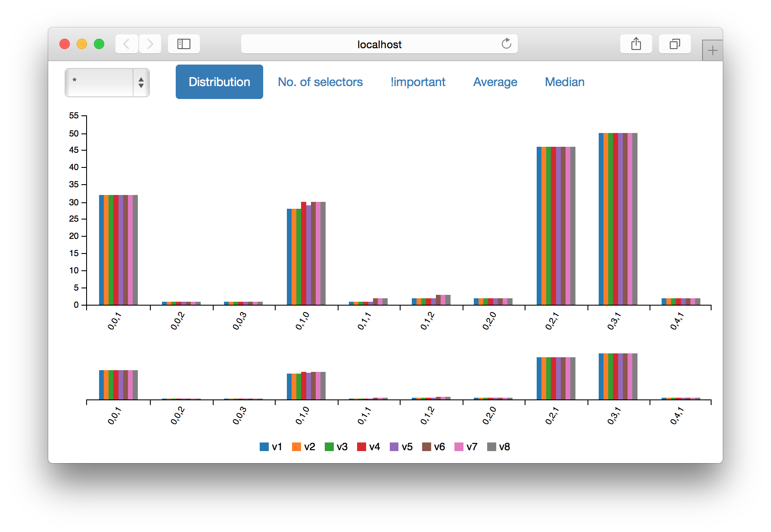Screen dimensions: 771x532
Task: Toggle the Safari sidebar button
Action: click(184, 44)
